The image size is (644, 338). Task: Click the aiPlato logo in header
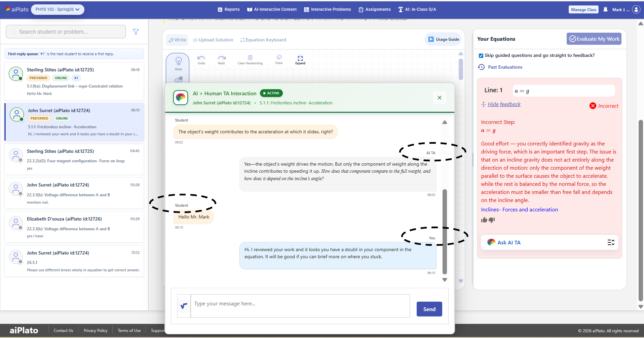[x=16, y=9]
